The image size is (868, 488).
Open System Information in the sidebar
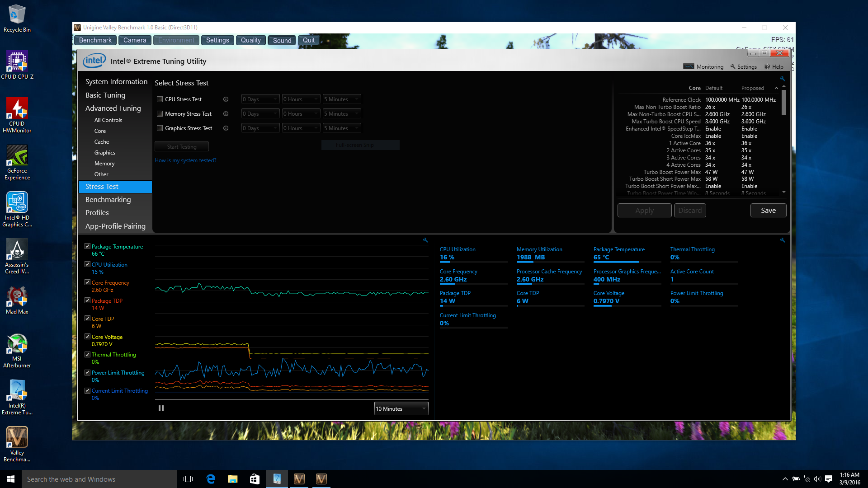click(116, 82)
